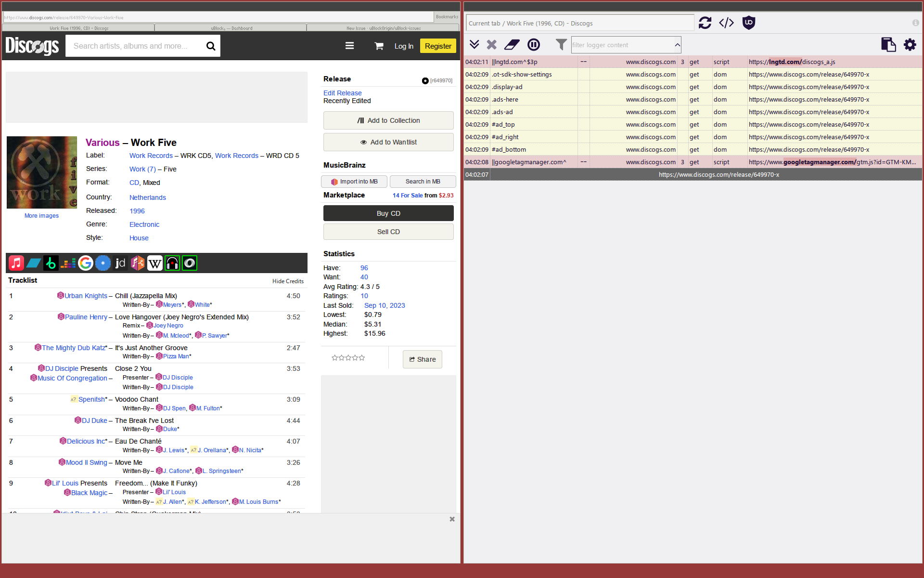Switch to the 'uBlock — Dashboard' tab
Screen dimensions: 924x578
(x=231, y=28)
